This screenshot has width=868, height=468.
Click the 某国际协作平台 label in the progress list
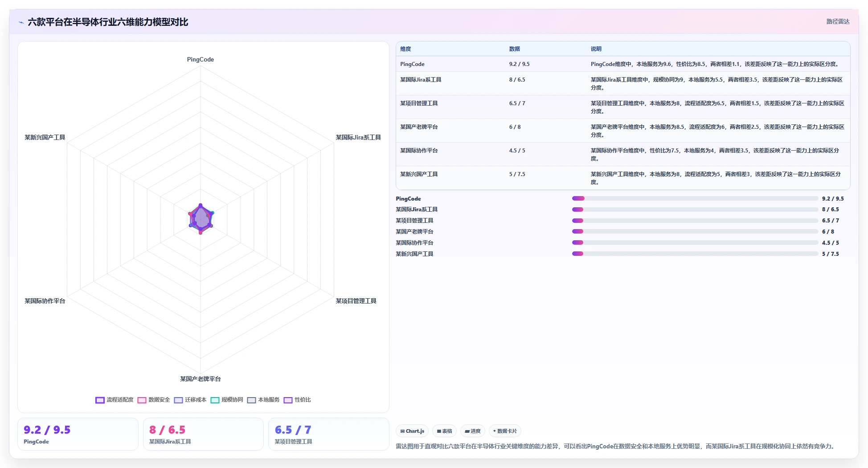click(x=414, y=243)
